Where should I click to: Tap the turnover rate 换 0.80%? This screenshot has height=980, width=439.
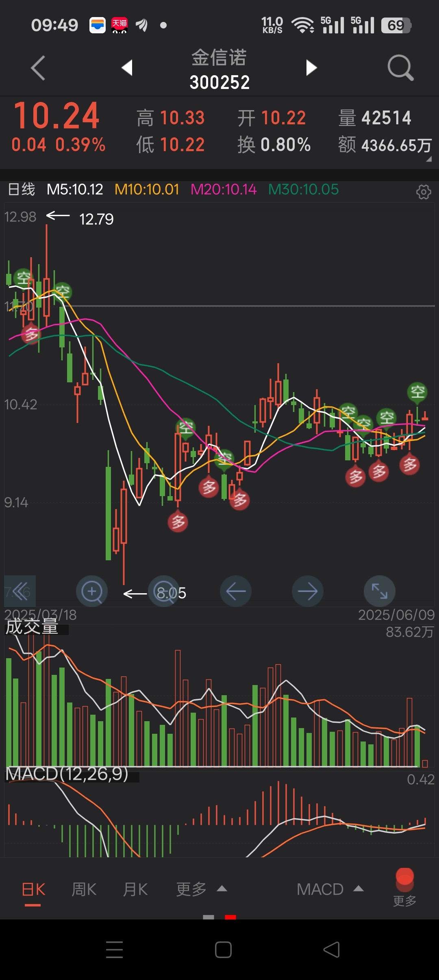pos(274,145)
